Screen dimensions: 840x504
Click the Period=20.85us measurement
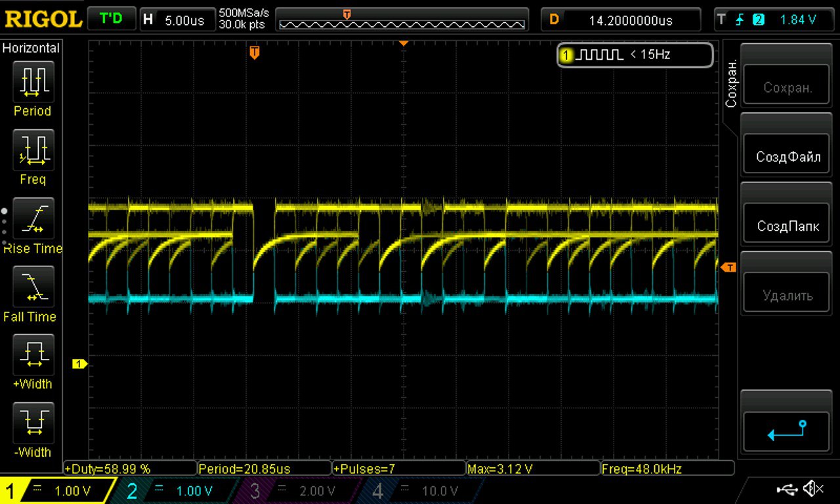pyautogui.click(x=264, y=469)
